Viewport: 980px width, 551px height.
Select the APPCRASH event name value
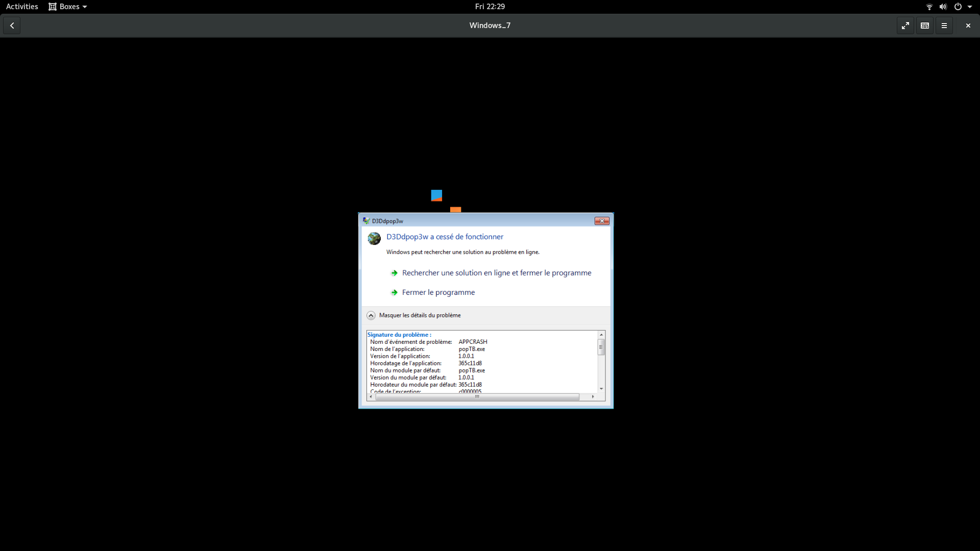pyautogui.click(x=473, y=342)
